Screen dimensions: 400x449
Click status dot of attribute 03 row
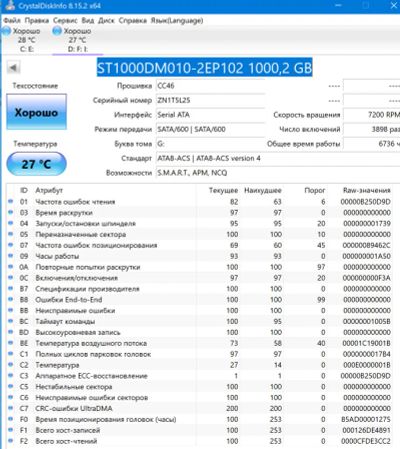10,212
